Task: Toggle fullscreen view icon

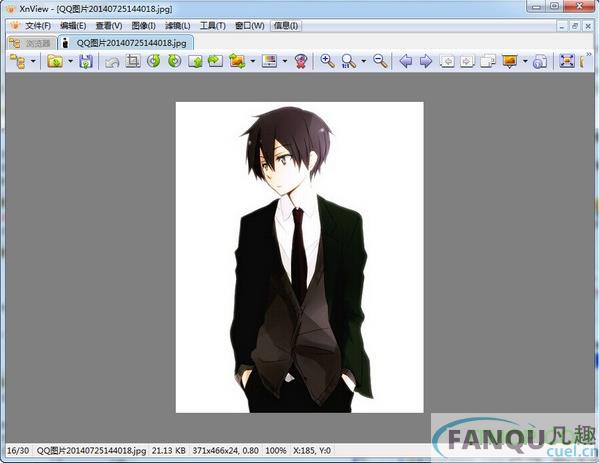Action: 567,61
